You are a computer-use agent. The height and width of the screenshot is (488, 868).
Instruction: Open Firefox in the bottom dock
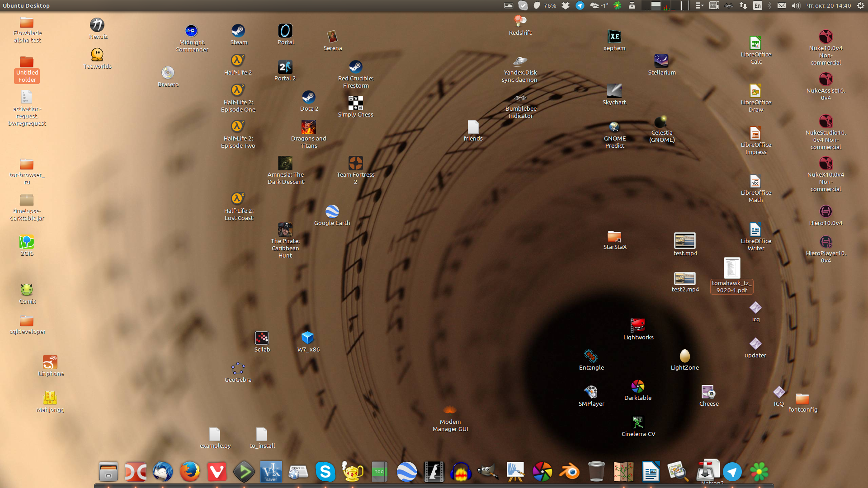(190, 472)
